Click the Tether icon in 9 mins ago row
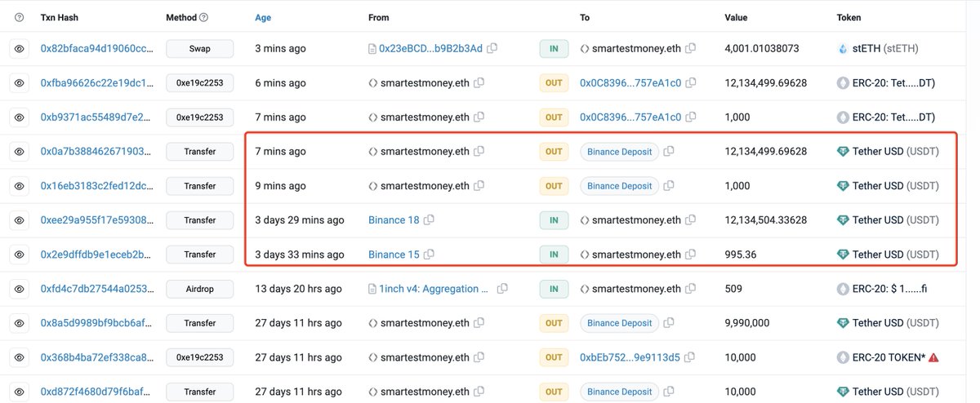The width and height of the screenshot is (980, 403). 844,186
